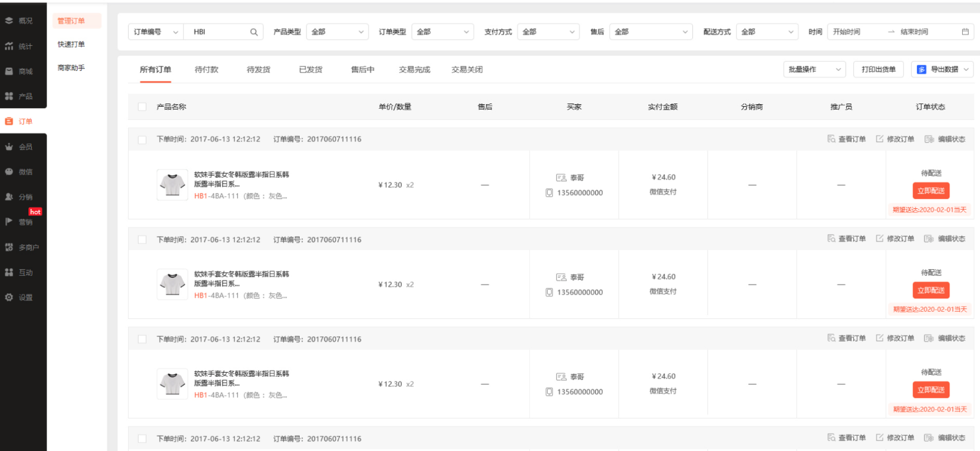
Task: Expand the 配送方式 dropdown
Action: [x=767, y=32]
